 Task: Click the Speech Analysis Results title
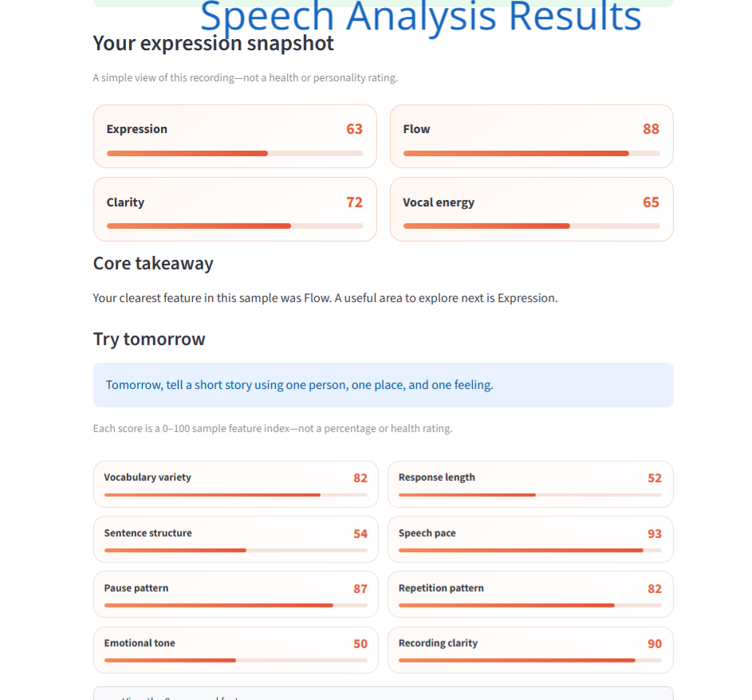pos(420,16)
